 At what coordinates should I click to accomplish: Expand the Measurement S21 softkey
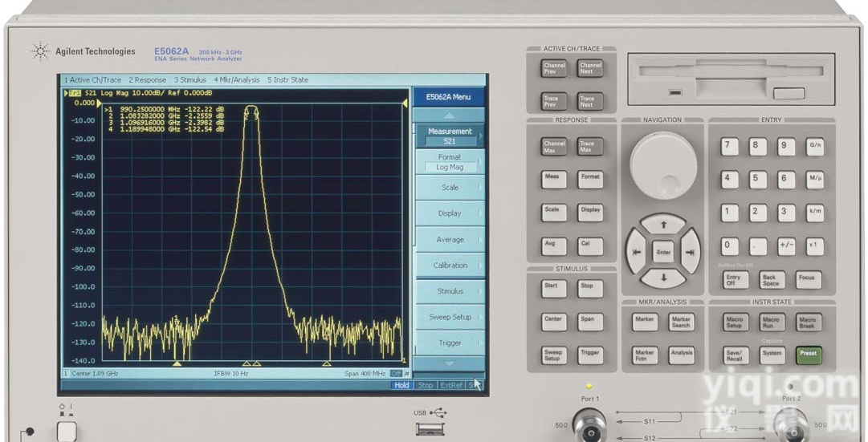tap(449, 136)
